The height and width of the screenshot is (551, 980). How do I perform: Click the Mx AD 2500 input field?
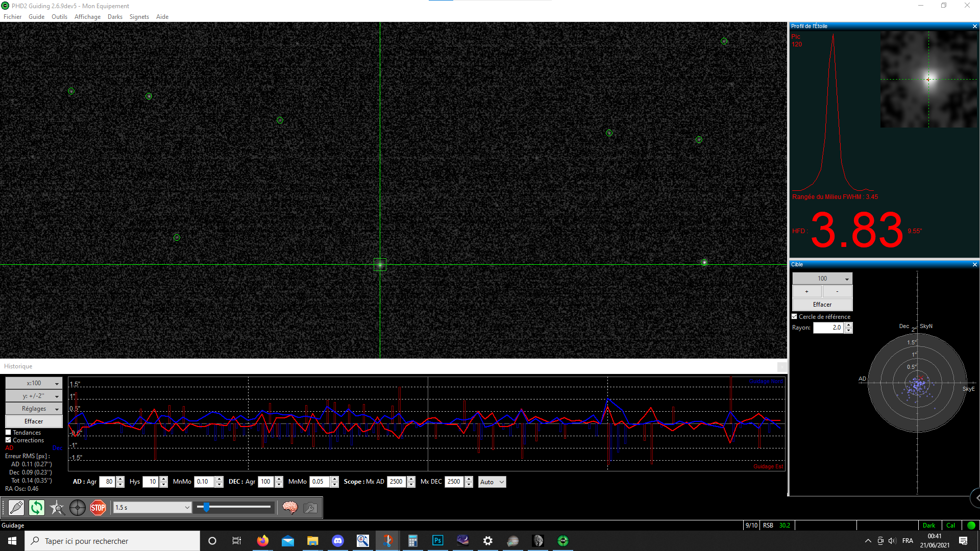[397, 482]
